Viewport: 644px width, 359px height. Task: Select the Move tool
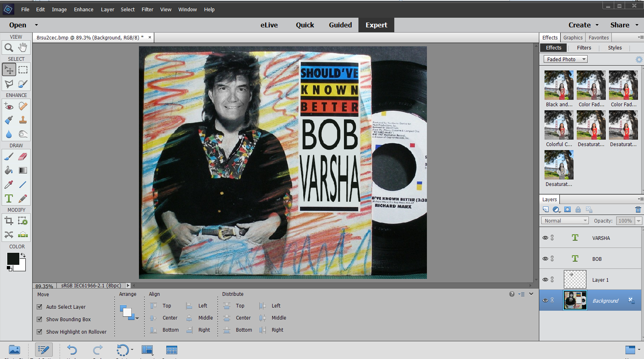click(9, 70)
